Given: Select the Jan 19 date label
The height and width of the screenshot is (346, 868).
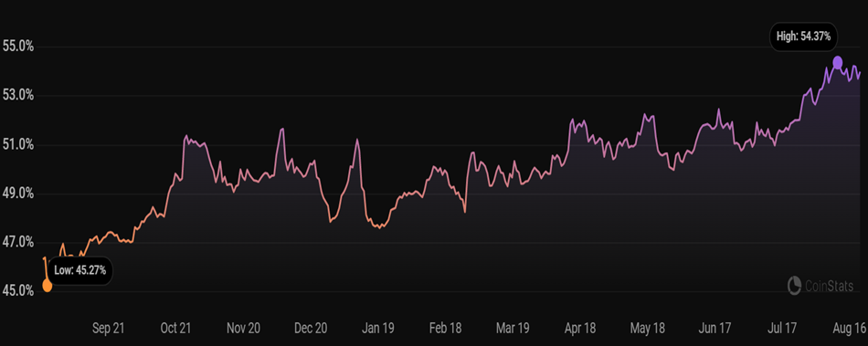Looking at the screenshot, I should (x=378, y=329).
